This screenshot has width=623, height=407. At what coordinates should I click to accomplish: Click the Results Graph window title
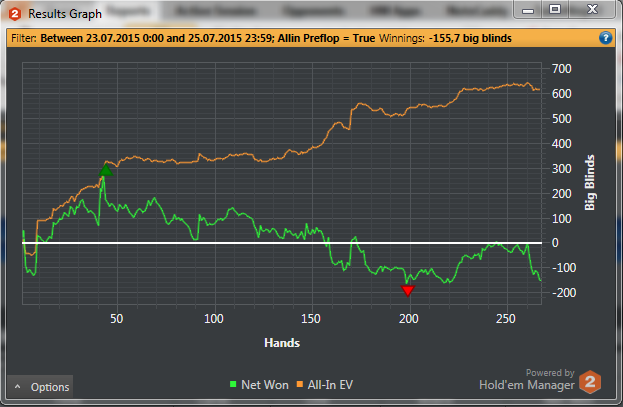tap(65, 14)
